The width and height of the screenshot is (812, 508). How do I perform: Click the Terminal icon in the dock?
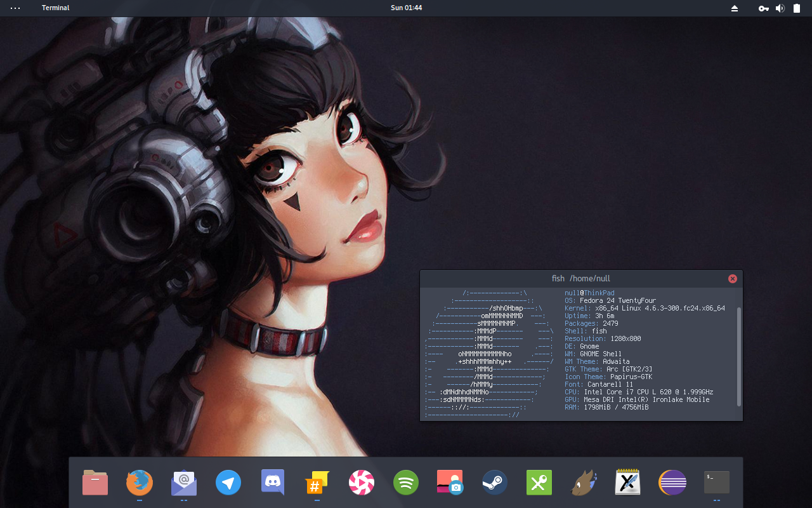pos(717,483)
